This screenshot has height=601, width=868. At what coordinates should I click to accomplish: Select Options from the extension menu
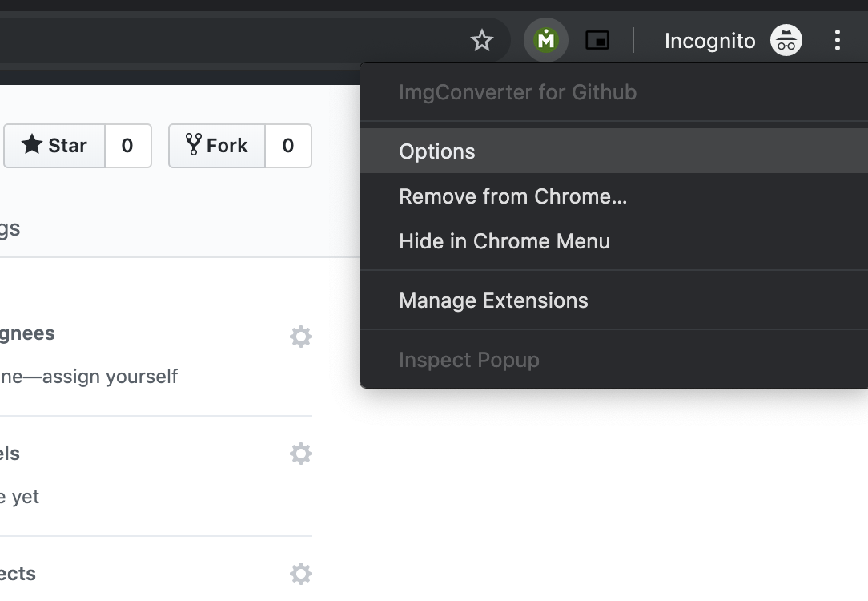[x=437, y=151]
